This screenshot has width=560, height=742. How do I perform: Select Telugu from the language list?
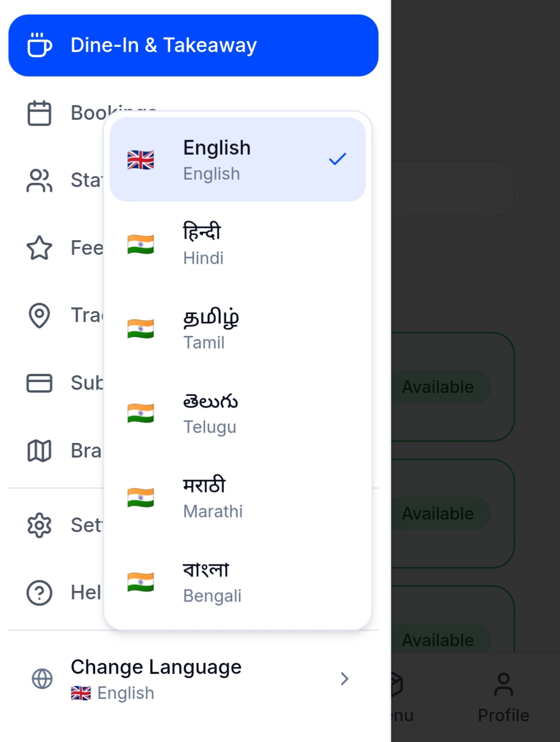point(238,413)
